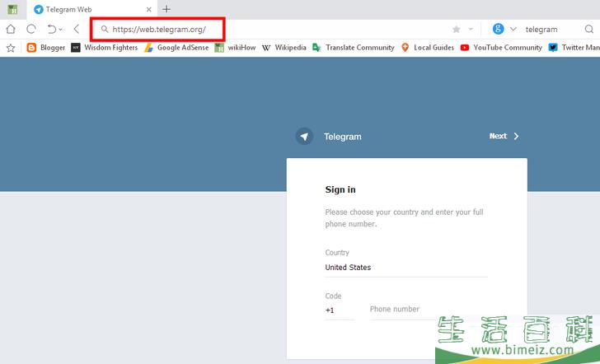Viewport: 600px width, 364px height.
Task: Go back to the previous page
Action: pyautogui.click(x=76, y=29)
